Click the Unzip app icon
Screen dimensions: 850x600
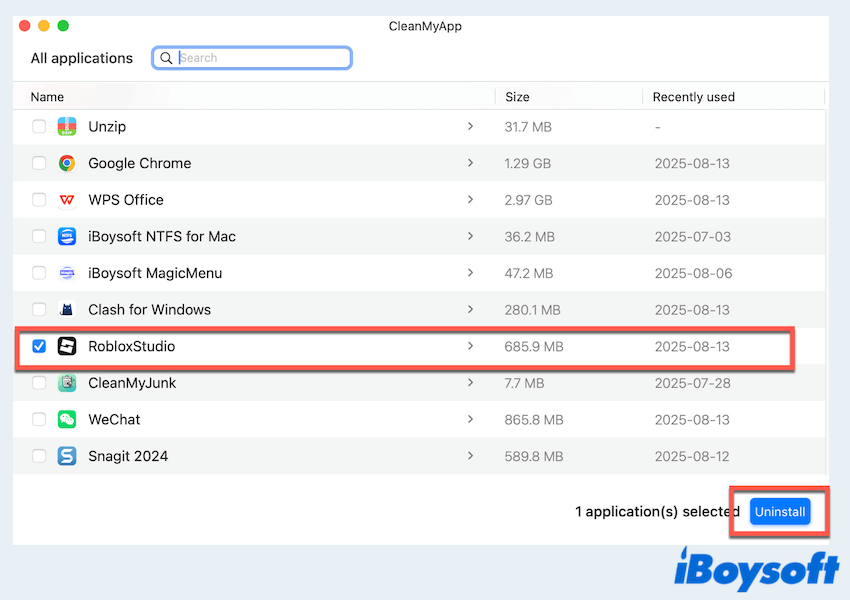[67, 126]
